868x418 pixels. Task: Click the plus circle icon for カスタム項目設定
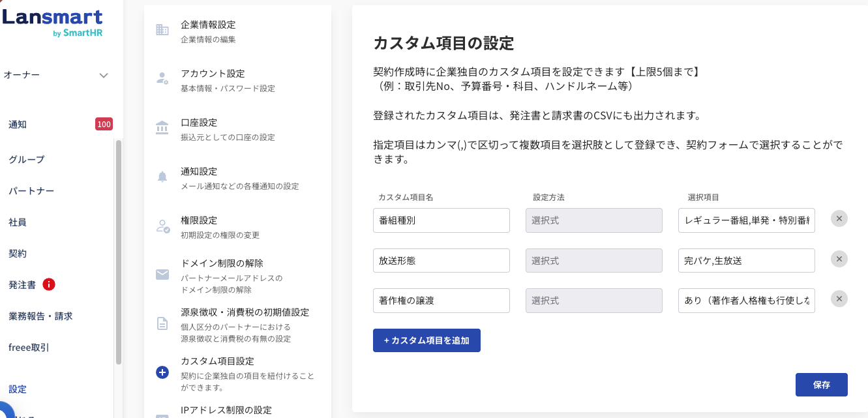[162, 373]
